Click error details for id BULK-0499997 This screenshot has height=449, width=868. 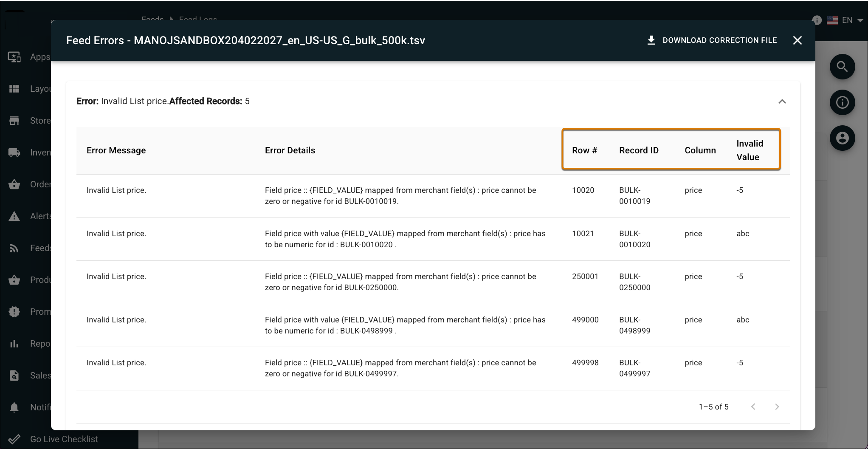[x=400, y=368]
